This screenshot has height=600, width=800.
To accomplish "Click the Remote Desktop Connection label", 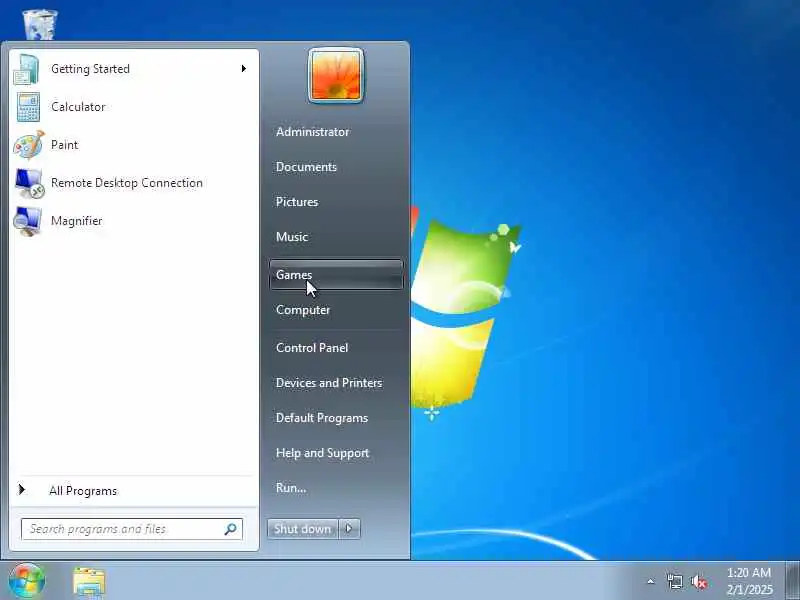I will [127, 183].
